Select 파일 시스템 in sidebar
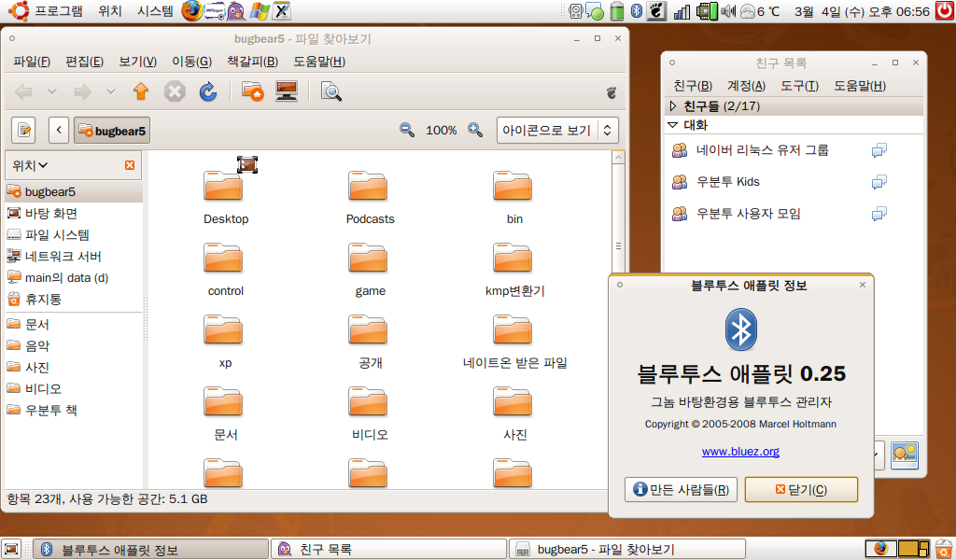956x560 pixels. tap(74, 234)
